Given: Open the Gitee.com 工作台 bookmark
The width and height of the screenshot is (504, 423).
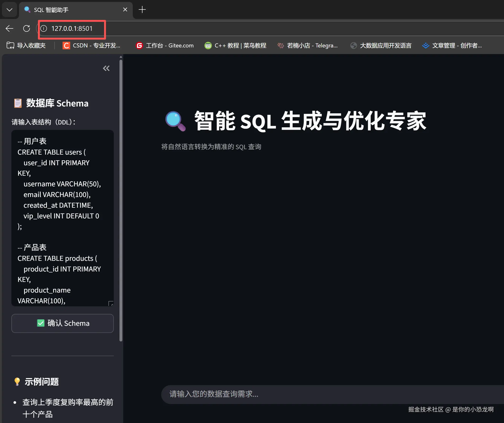Looking at the screenshot, I should pos(165,45).
